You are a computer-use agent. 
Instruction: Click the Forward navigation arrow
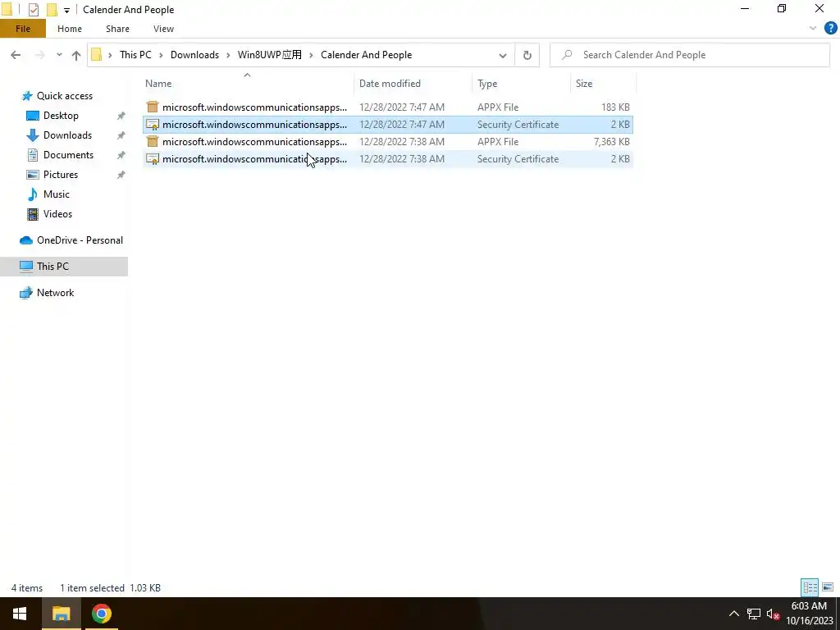[x=39, y=55]
